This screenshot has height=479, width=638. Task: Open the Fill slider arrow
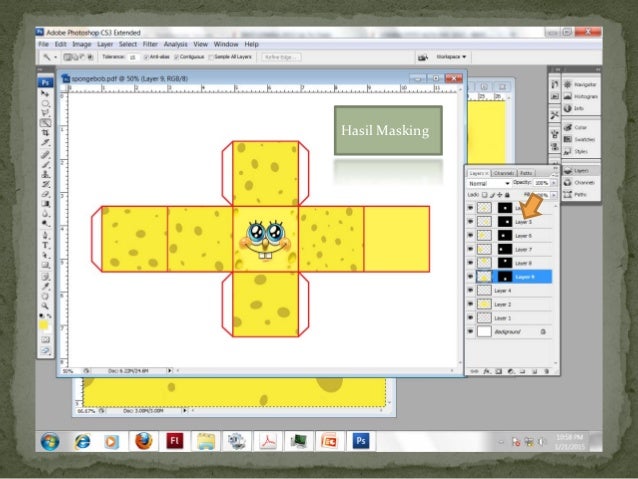553,195
